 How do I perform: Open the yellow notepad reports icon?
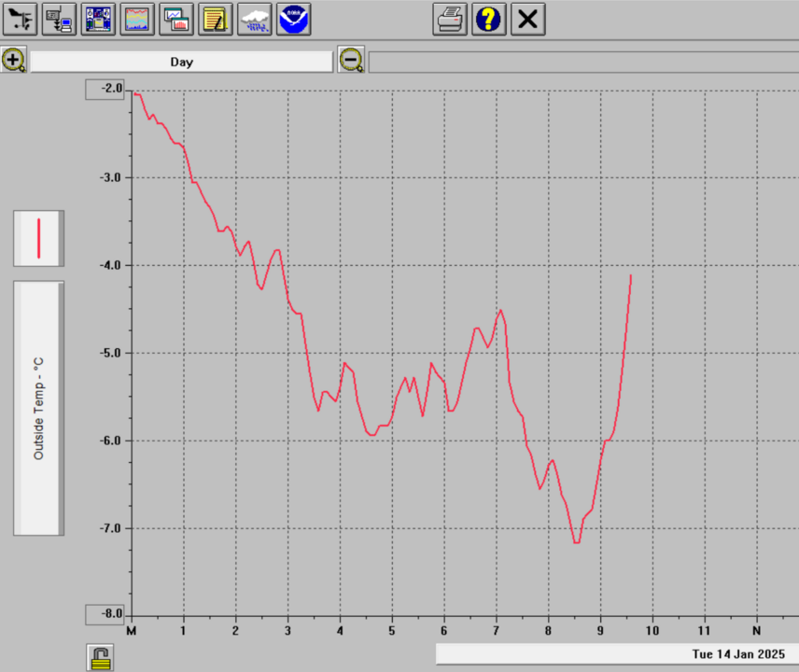[216, 20]
